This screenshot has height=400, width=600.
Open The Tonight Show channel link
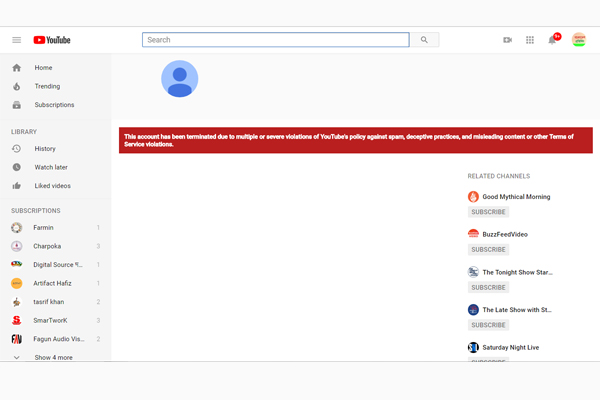pyautogui.click(x=517, y=272)
